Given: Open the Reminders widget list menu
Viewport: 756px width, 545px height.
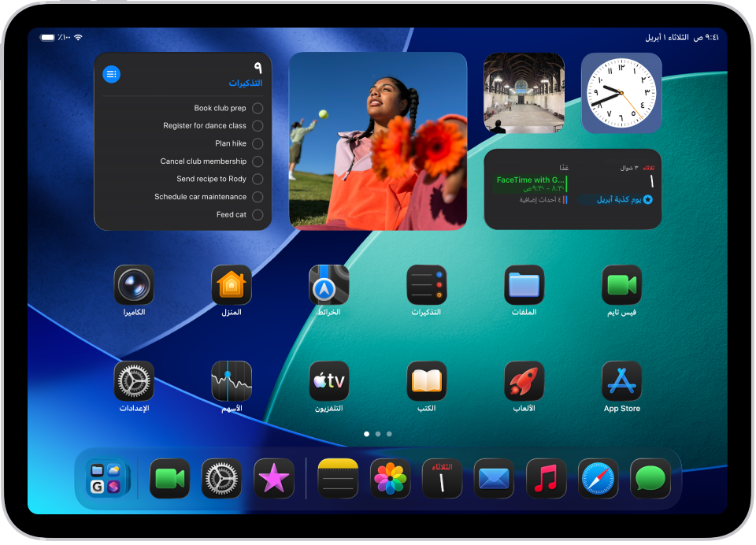Looking at the screenshot, I should click(x=111, y=73).
